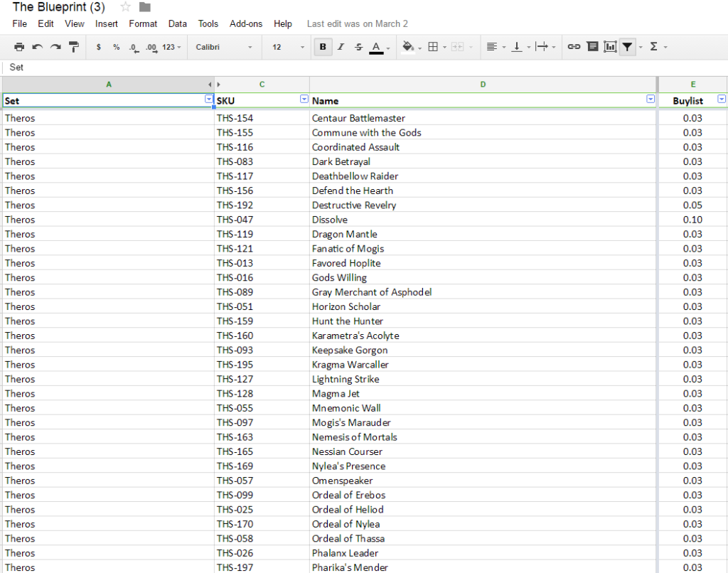This screenshot has height=573, width=728.
Task: Select the Gray Merchant of Asphodel cell
Action: (x=372, y=292)
